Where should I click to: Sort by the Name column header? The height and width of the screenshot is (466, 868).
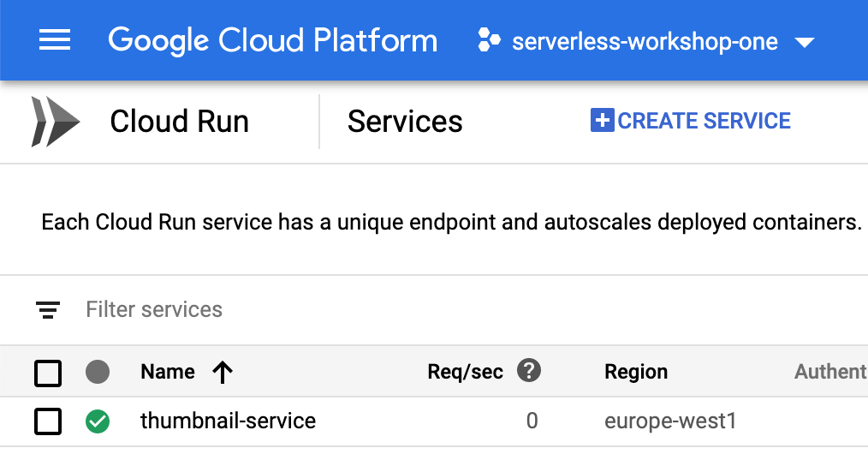[168, 372]
